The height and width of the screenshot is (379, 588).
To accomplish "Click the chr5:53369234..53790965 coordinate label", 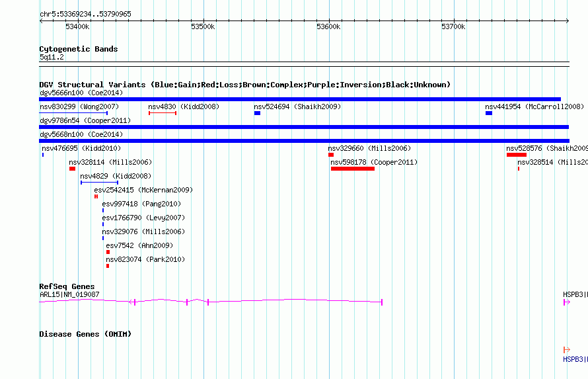I will pyautogui.click(x=85, y=14).
